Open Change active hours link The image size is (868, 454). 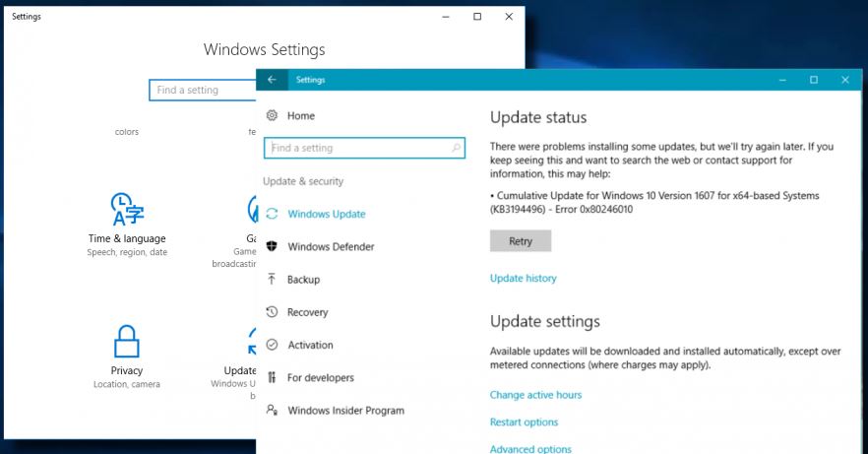pos(535,395)
